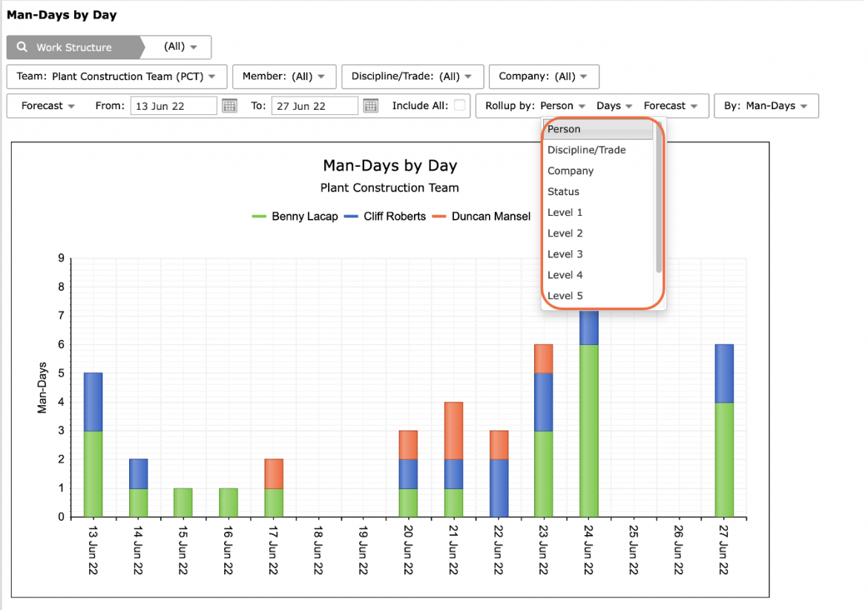This screenshot has height=610, width=868.
Task: Click the Work Structure search magnifier icon
Action: 22,47
